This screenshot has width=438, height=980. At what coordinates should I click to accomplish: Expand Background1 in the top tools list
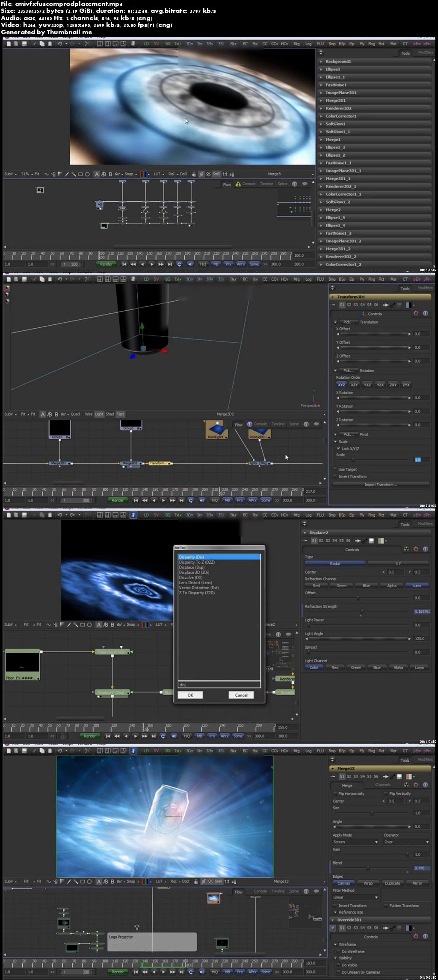[x=321, y=62]
